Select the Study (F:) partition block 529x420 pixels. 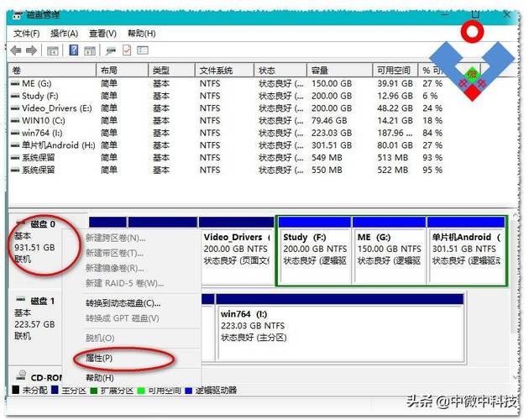[x=316, y=250]
